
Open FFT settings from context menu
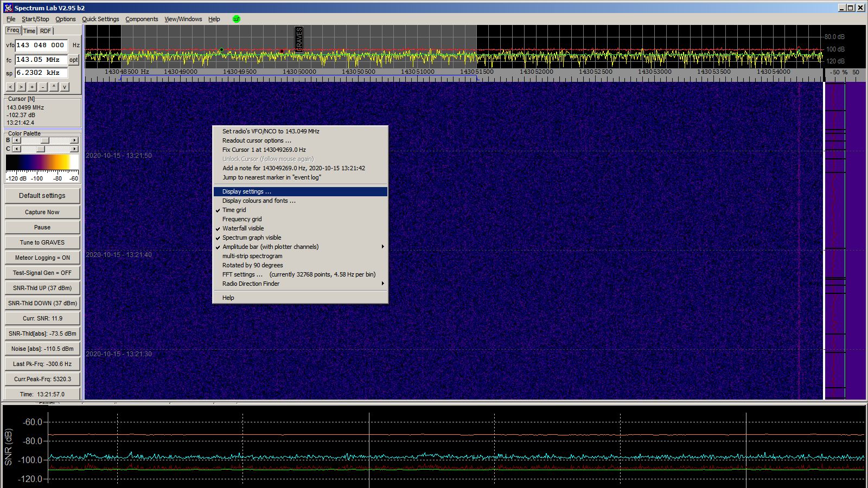tap(301, 274)
